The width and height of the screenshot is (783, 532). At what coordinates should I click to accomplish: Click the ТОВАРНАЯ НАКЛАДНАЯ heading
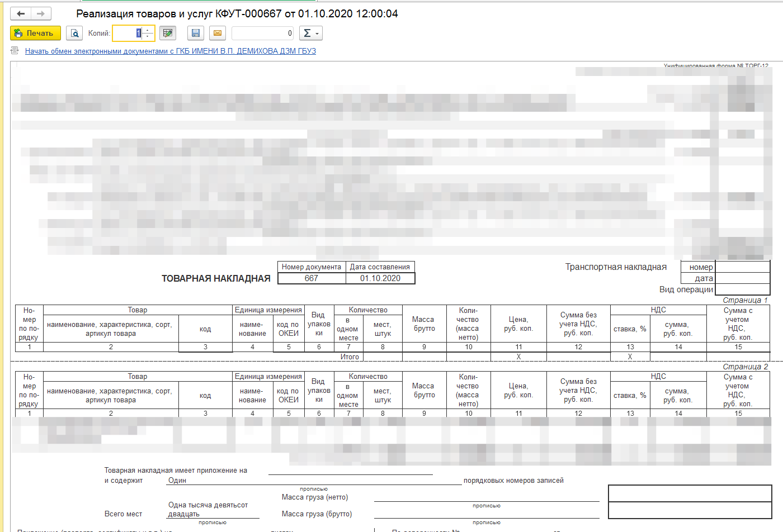pyautogui.click(x=216, y=278)
